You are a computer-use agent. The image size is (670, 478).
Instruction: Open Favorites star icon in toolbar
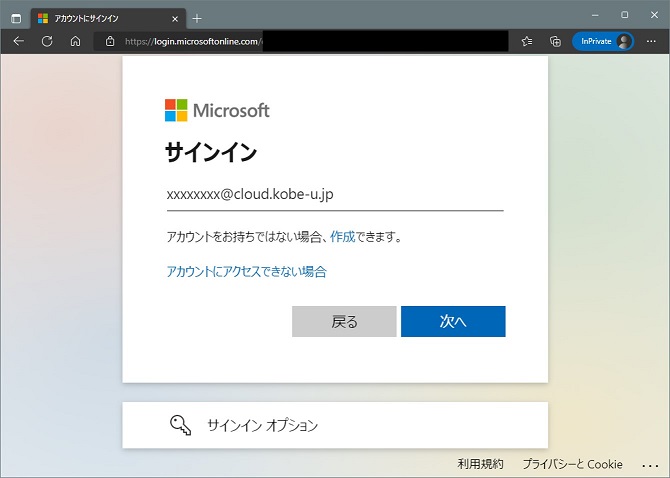coord(527,41)
